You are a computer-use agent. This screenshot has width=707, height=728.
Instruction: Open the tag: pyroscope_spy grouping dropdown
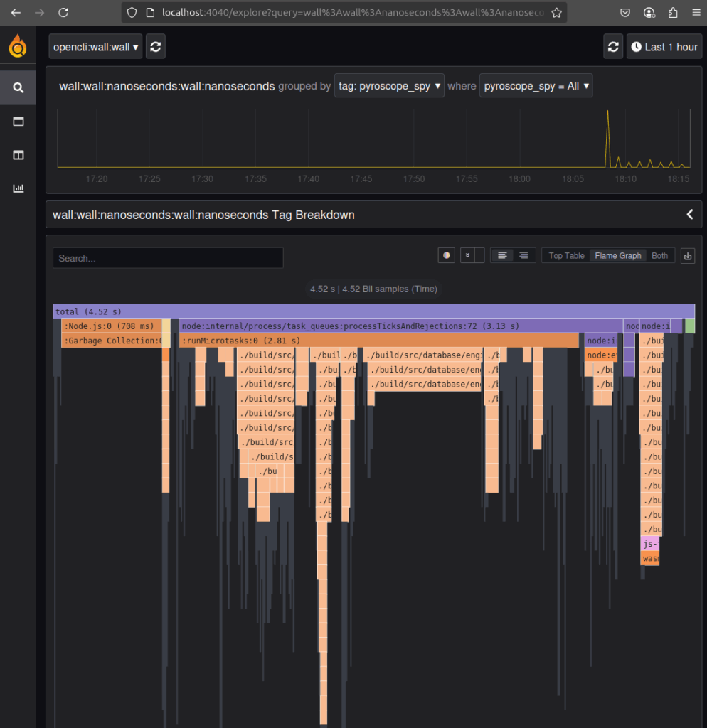(x=388, y=86)
